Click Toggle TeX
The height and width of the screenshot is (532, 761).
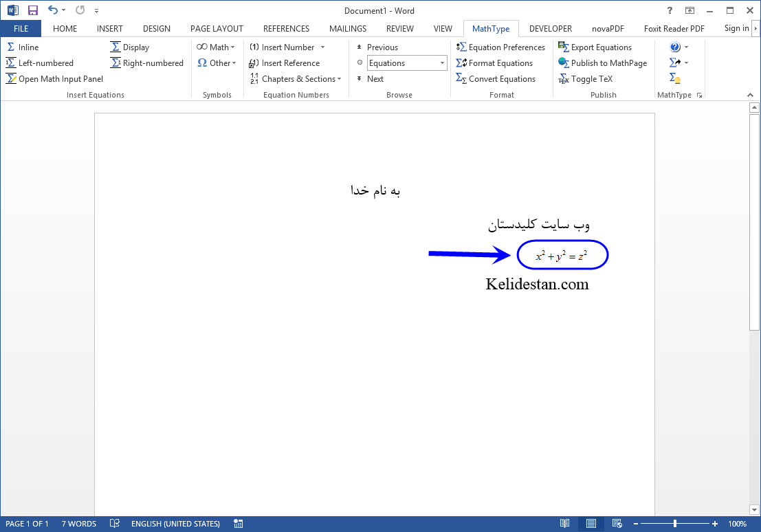tap(585, 78)
